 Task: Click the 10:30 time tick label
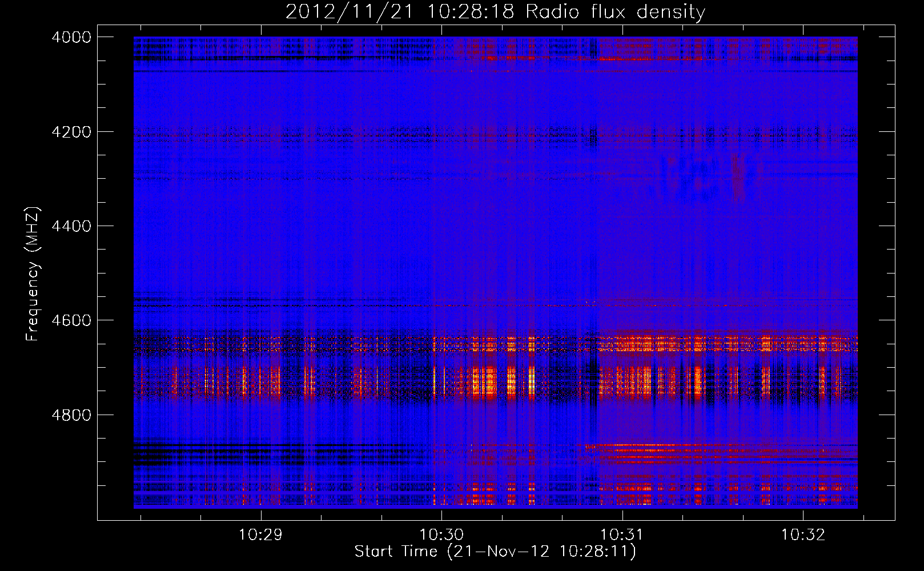[441, 535]
